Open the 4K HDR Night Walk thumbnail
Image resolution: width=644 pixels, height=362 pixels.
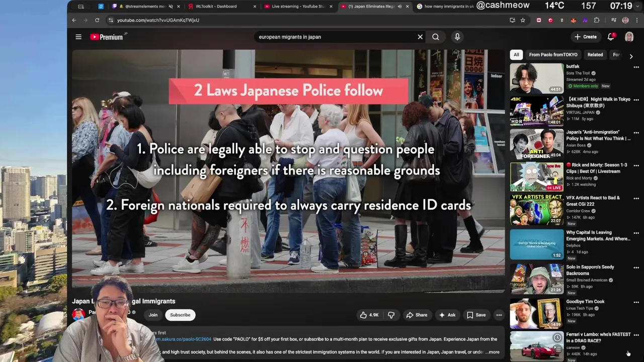pos(537,111)
